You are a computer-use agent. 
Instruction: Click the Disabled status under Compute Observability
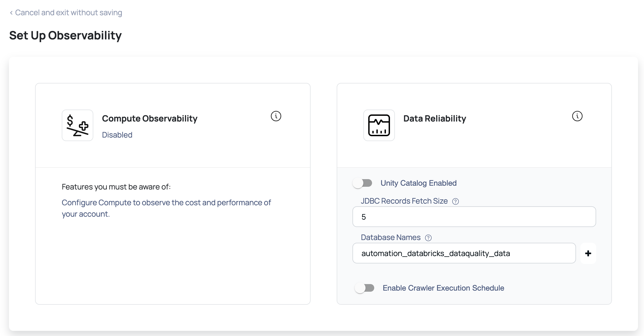click(117, 135)
